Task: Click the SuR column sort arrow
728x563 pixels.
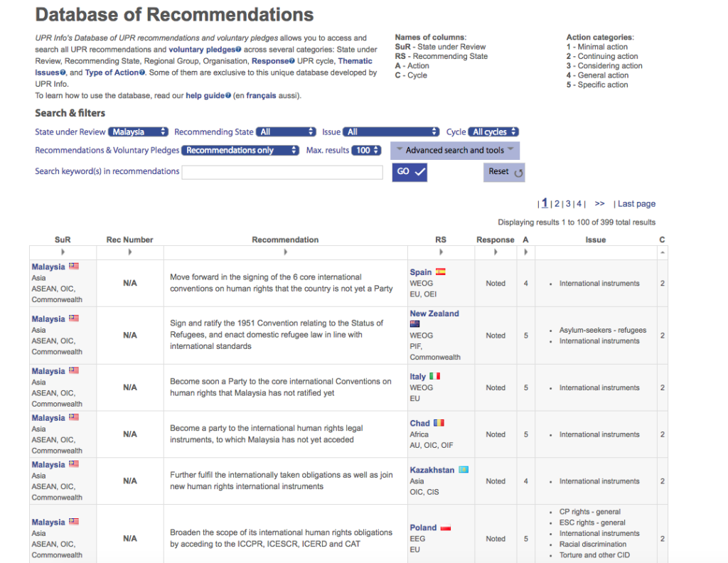Action: click(63, 252)
